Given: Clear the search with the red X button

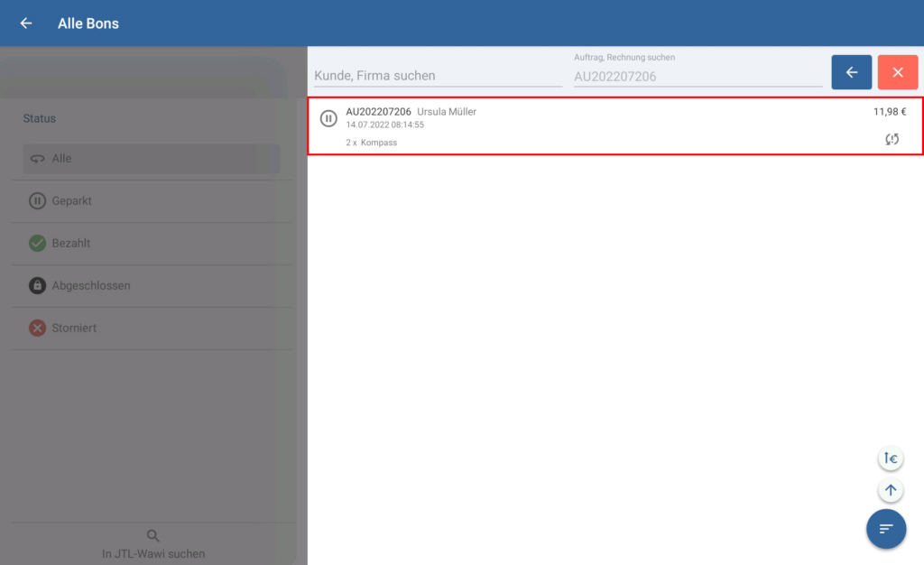Looking at the screenshot, I should tap(897, 72).
